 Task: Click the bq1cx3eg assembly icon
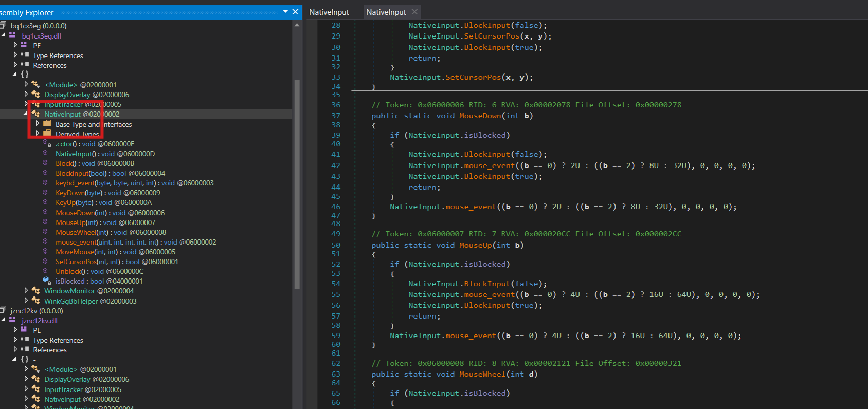[3, 25]
